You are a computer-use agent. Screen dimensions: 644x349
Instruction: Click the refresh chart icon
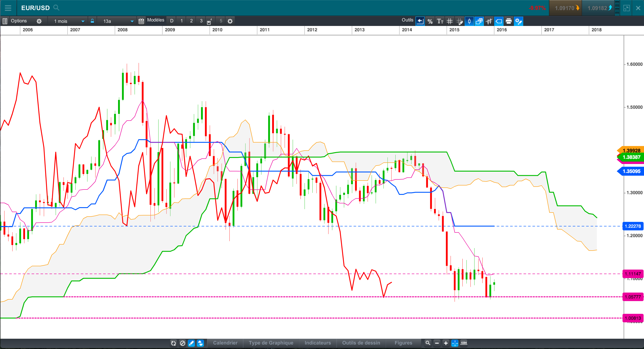pos(174,343)
